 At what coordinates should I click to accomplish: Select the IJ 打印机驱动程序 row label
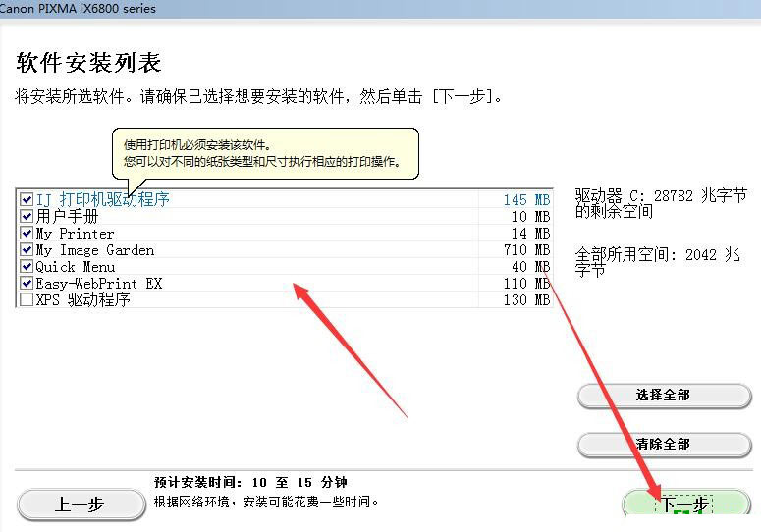tap(102, 199)
